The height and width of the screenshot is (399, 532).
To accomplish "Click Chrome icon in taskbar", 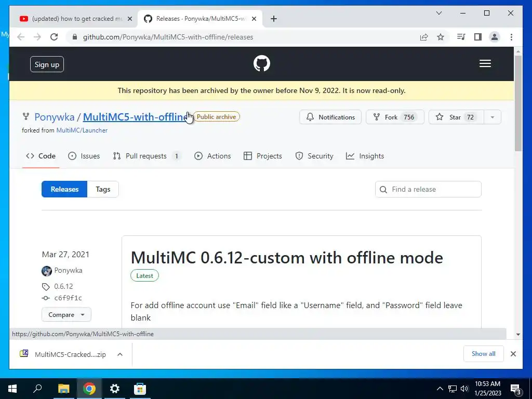I will pyautogui.click(x=89, y=389).
